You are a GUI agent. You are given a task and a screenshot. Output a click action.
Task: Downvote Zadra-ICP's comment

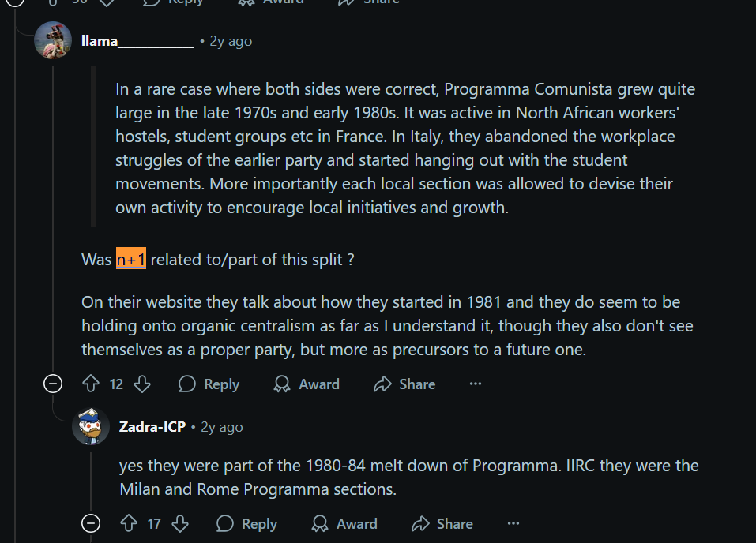[x=180, y=523]
